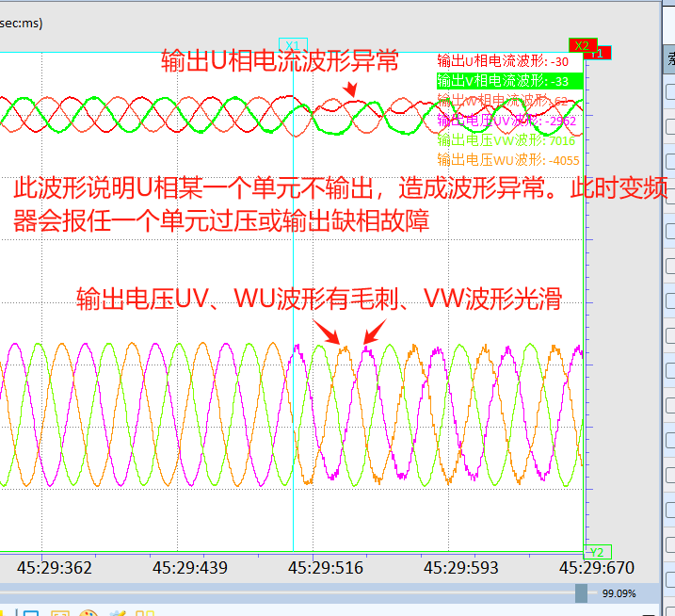The image size is (675, 616).
Task: Click highlighted legend entry 输出V相电流波形: -33
Action: pyautogui.click(x=509, y=81)
